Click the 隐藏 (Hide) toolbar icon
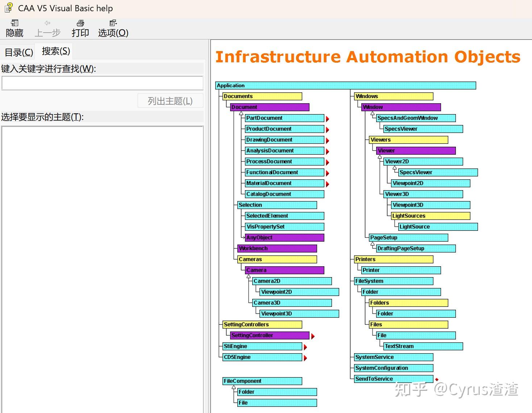Viewport: 532px width, 413px height. tap(14, 23)
